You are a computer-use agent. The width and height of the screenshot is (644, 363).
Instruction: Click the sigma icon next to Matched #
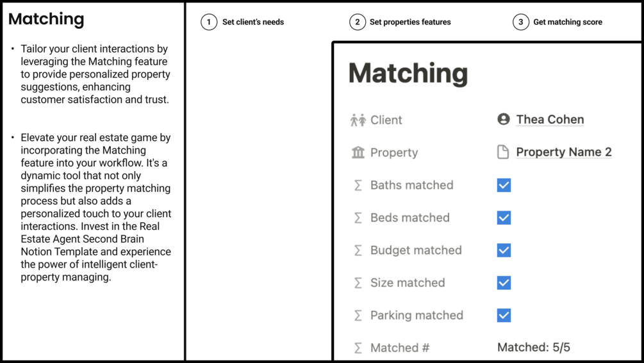(x=358, y=348)
